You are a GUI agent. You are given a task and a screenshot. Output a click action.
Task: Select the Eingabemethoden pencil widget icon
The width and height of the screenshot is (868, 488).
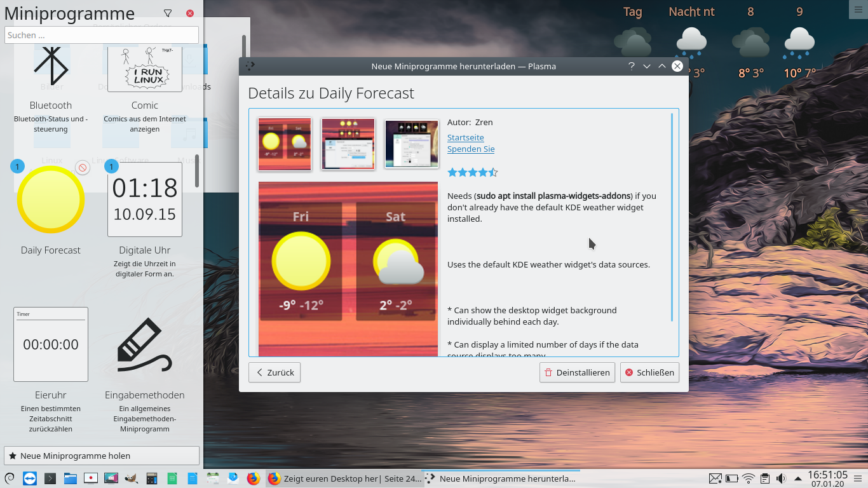pyautogui.click(x=144, y=343)
